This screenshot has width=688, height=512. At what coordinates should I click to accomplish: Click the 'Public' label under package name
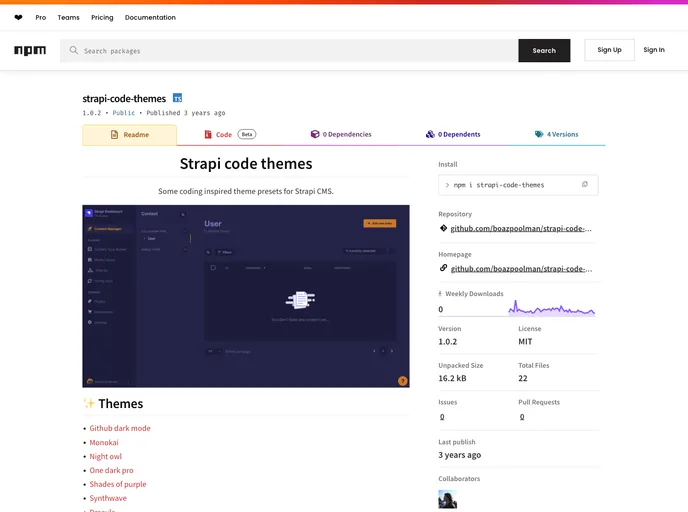(x=124, y=113)
